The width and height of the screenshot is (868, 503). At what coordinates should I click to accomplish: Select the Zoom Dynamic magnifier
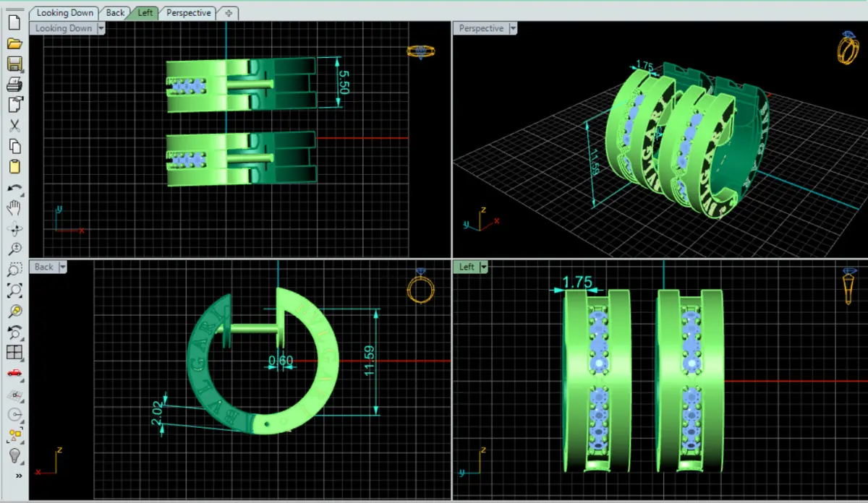tap(14, 249)
